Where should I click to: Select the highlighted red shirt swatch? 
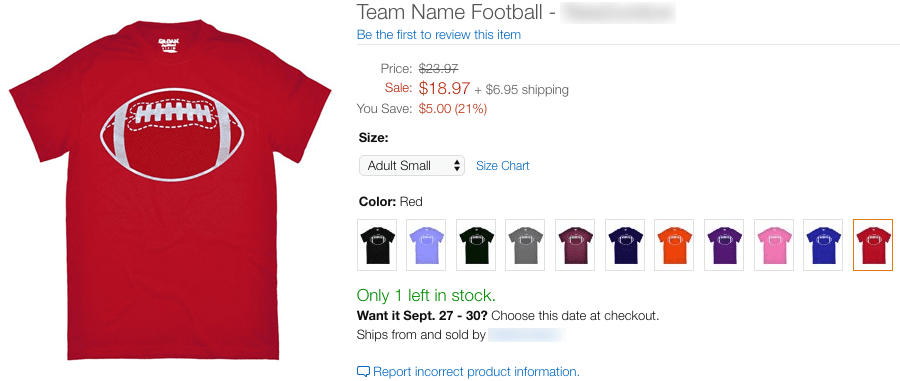tap(873, 245)
